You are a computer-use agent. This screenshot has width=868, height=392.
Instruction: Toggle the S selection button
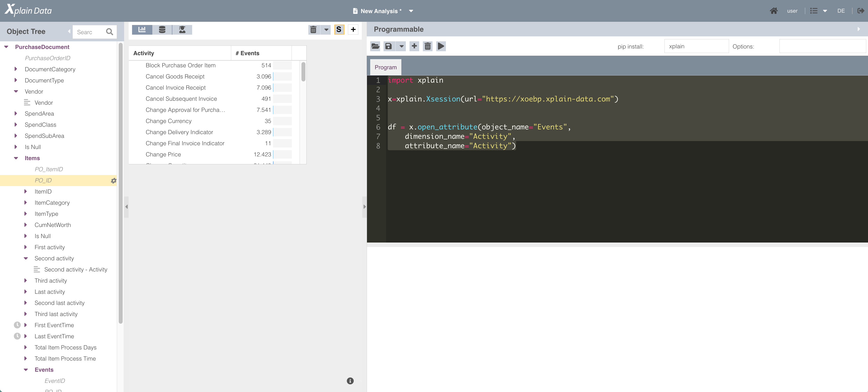[x=339, y=30]
